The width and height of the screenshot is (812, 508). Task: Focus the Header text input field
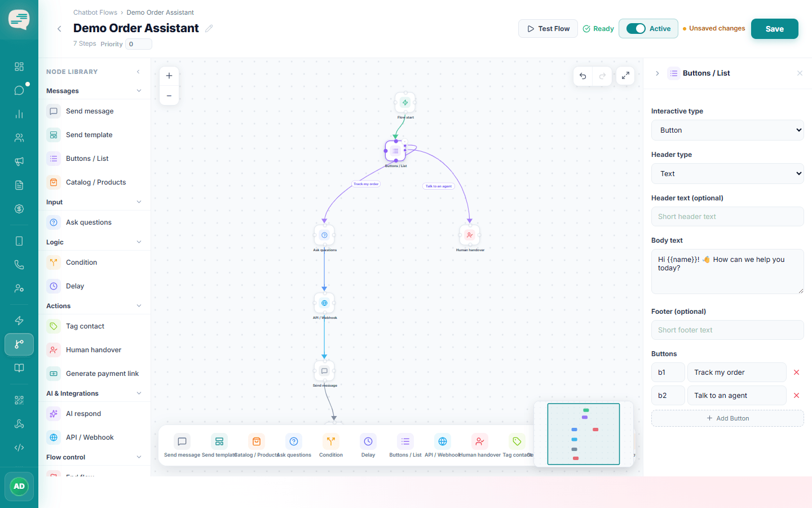point(727,217)
